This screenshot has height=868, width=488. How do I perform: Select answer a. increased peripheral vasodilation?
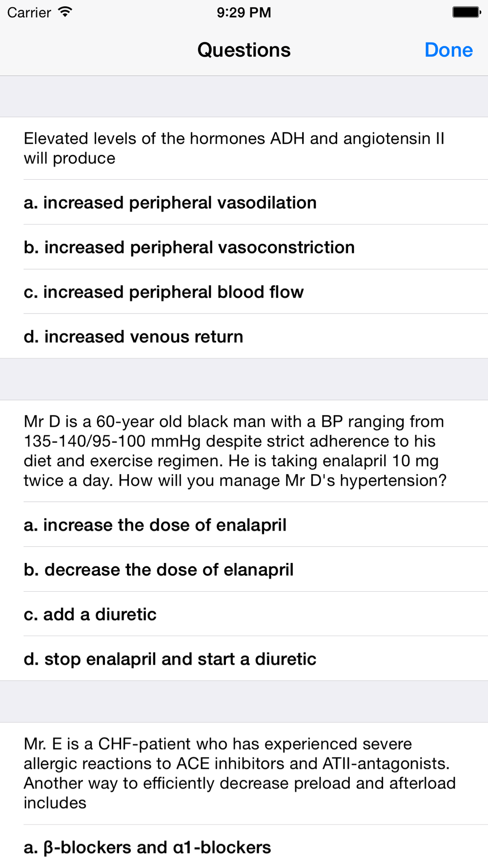244,202
